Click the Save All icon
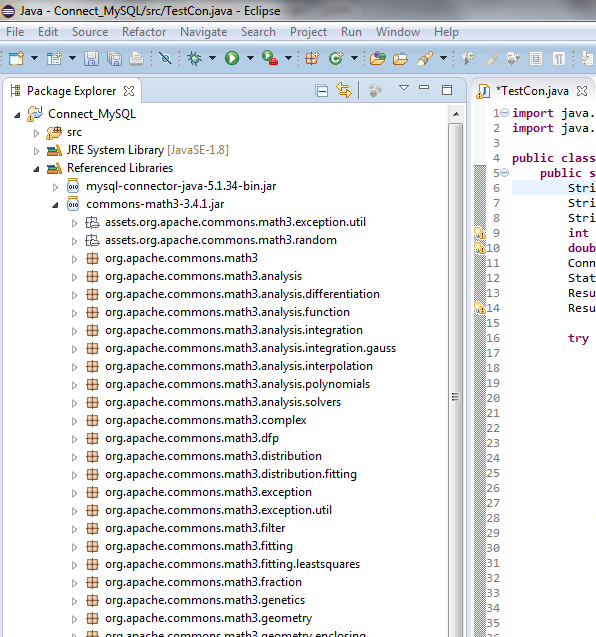This screenshot has width=596, height=637. 114,58
